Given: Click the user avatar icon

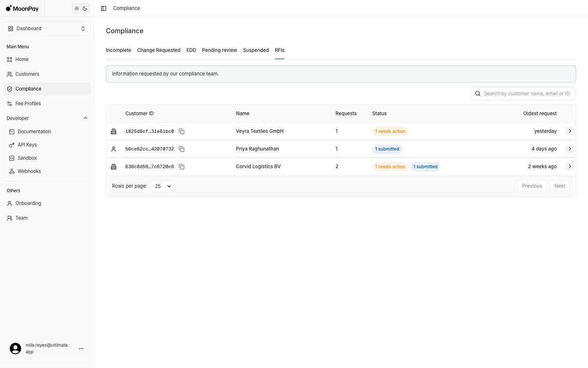Looking at the screenshot, I should (x=15, y=348).
